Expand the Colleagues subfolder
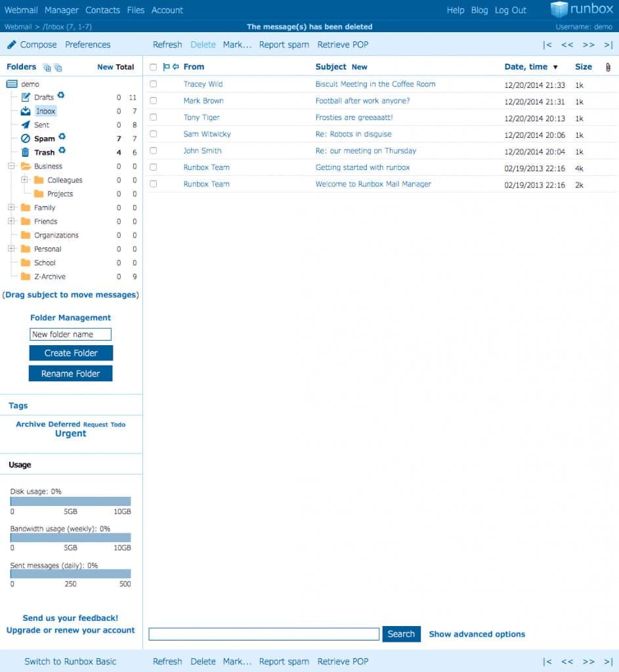Screen dimensions: 619x672 pyautogui.click(x=25, y=180)
